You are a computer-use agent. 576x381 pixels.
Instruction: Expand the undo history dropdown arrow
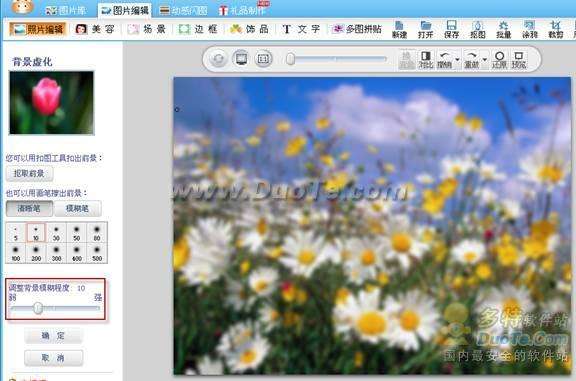pyautogui.click(x=457, y=60)
